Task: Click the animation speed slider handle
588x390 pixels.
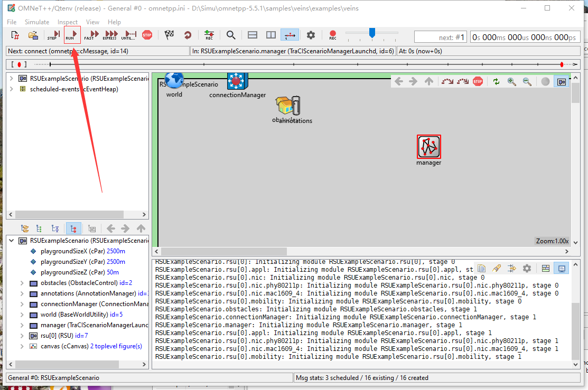Action: tap(372, 33)
